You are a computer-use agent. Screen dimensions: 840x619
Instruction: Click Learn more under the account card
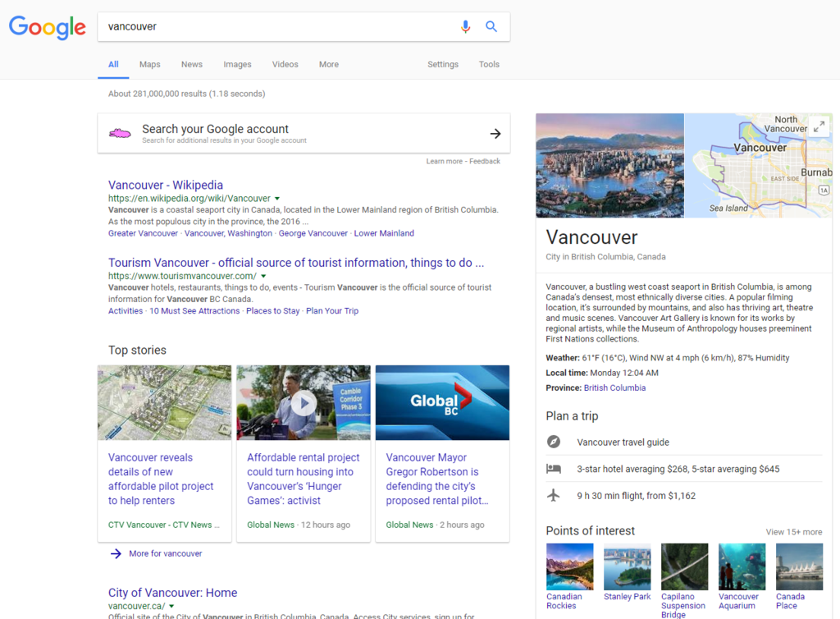coord(444,161)
